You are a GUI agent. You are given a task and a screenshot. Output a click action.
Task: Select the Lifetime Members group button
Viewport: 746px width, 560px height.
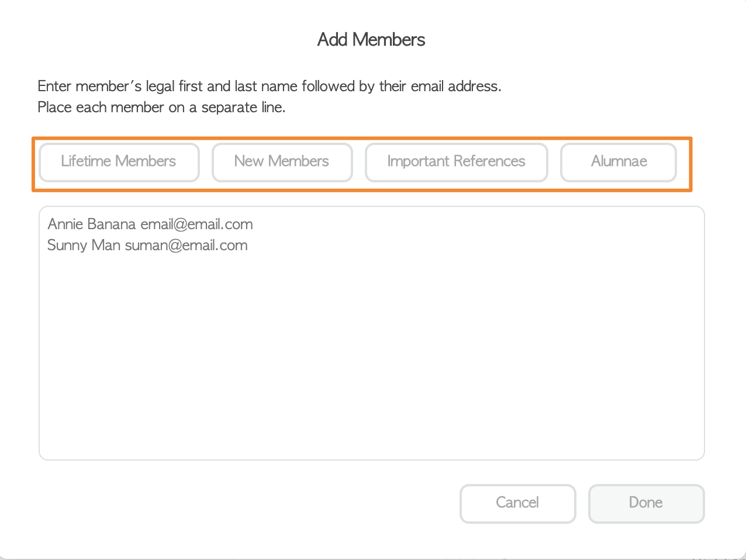point(119,162)
